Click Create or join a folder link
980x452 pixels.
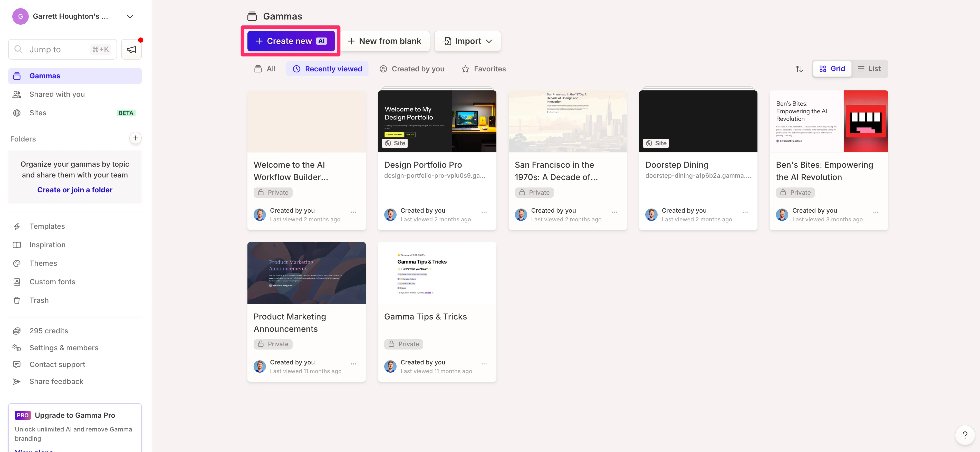click(x=74, y=190)
